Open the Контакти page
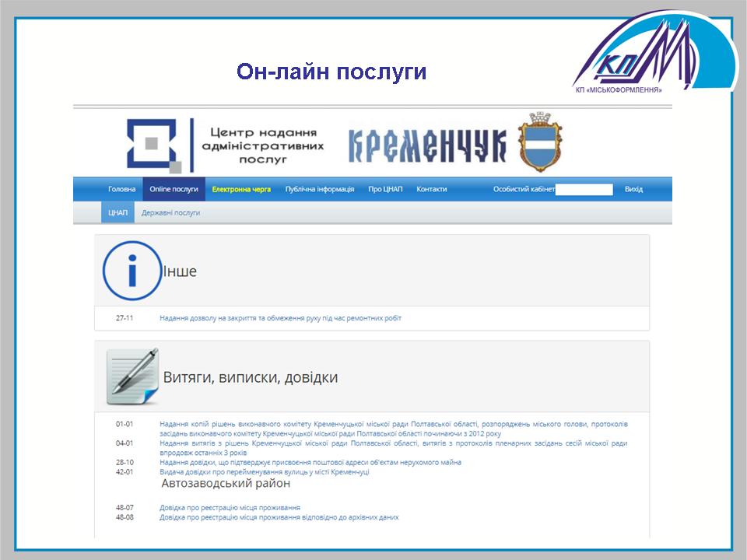The image size is (747, 560). pyautogui.click(x=432, y=189)
